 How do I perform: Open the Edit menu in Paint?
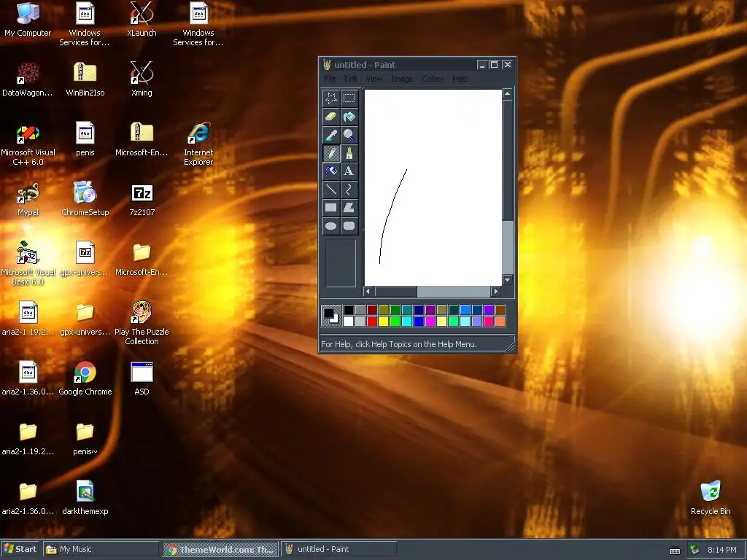pos(351,79)
